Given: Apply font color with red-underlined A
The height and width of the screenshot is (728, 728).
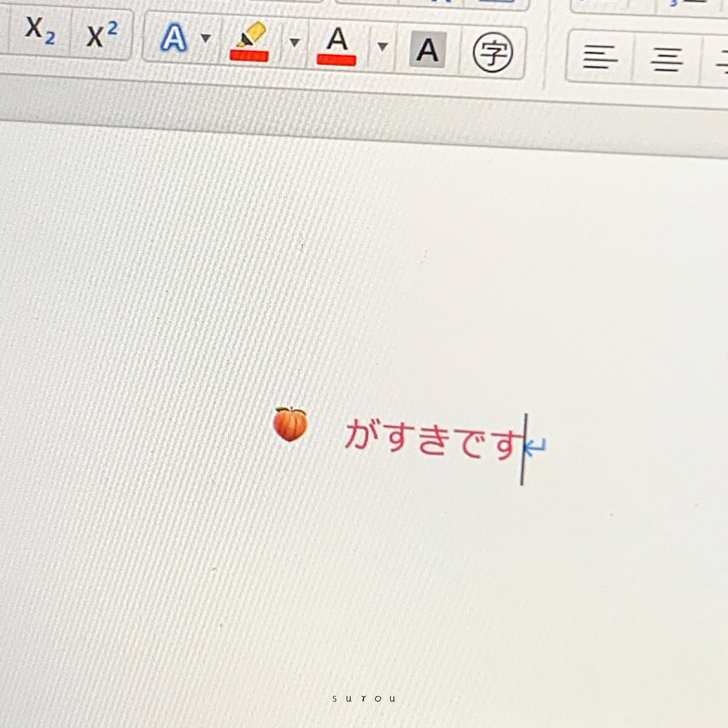Looking at the screenshot, I should click(337, 40).
